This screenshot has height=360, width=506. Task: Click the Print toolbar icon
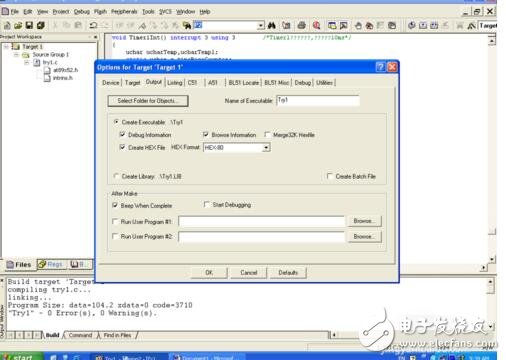[x=302, y=25]
